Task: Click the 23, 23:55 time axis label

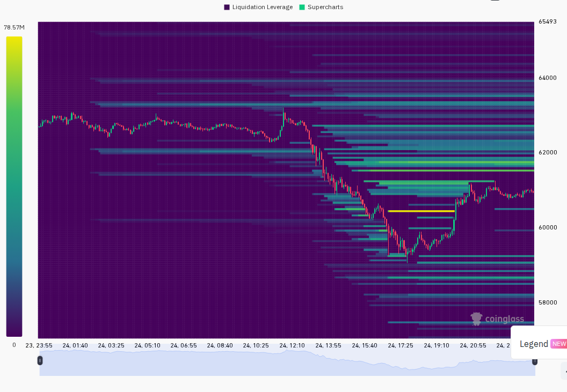Action: (x=39, y=345)
